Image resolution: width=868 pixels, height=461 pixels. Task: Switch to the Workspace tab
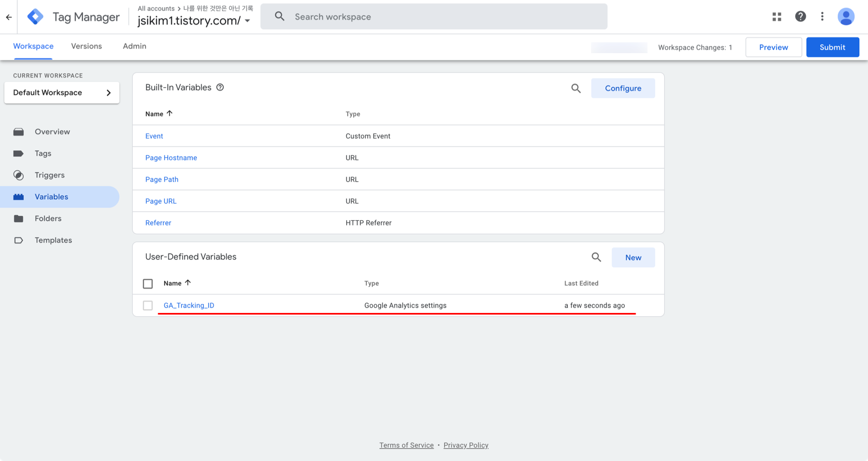33,47
